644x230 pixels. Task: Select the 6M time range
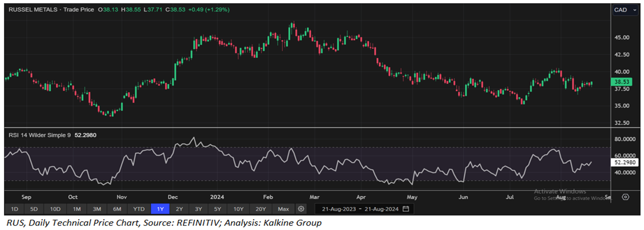click(118, 209)
